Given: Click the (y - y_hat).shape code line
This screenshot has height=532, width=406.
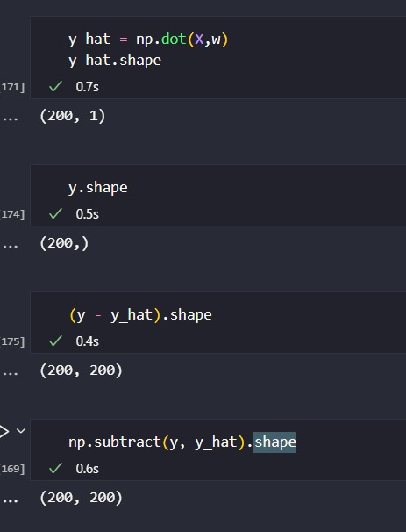Looking at the screenshot, I should coord(140,315).
